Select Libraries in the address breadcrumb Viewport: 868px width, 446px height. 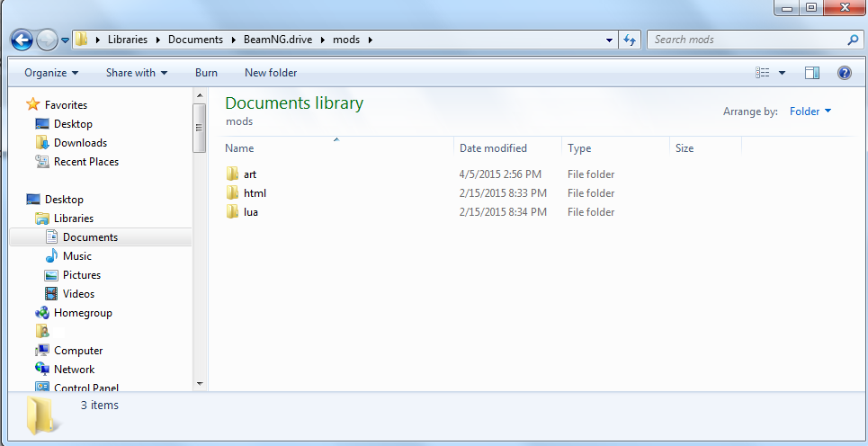128,40
